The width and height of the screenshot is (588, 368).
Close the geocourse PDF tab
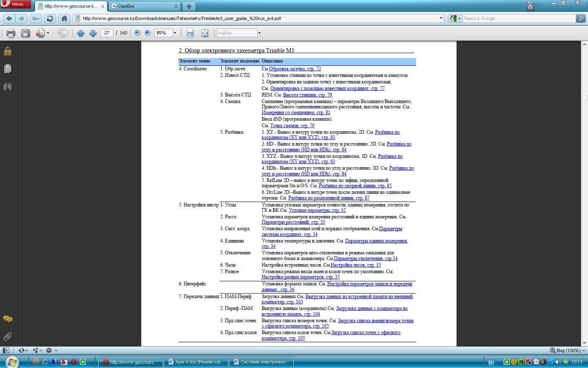coord(102,7)
